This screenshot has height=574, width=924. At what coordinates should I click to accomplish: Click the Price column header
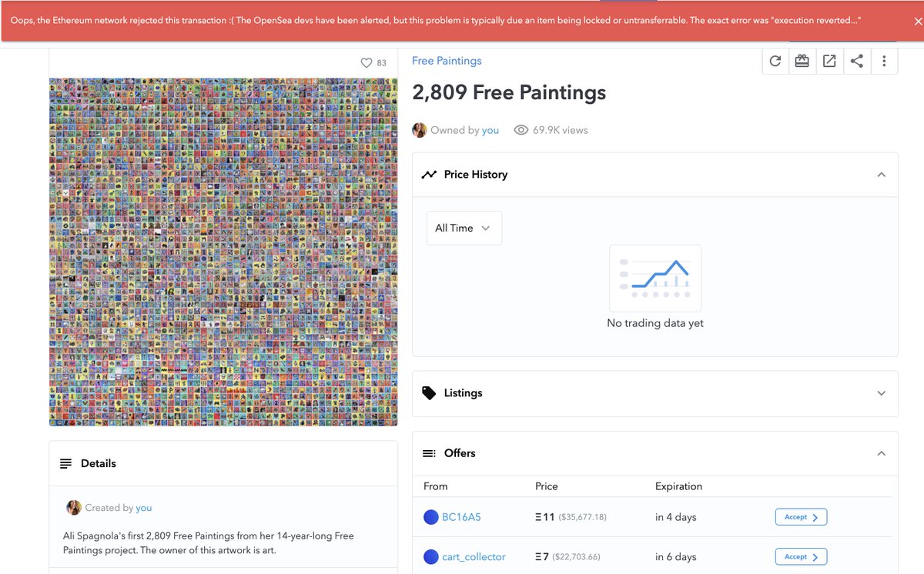click(547, 486)
